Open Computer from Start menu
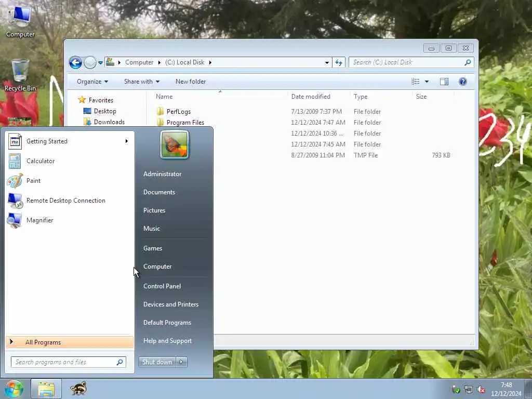 pyautogui.click(x=157, y=267)
